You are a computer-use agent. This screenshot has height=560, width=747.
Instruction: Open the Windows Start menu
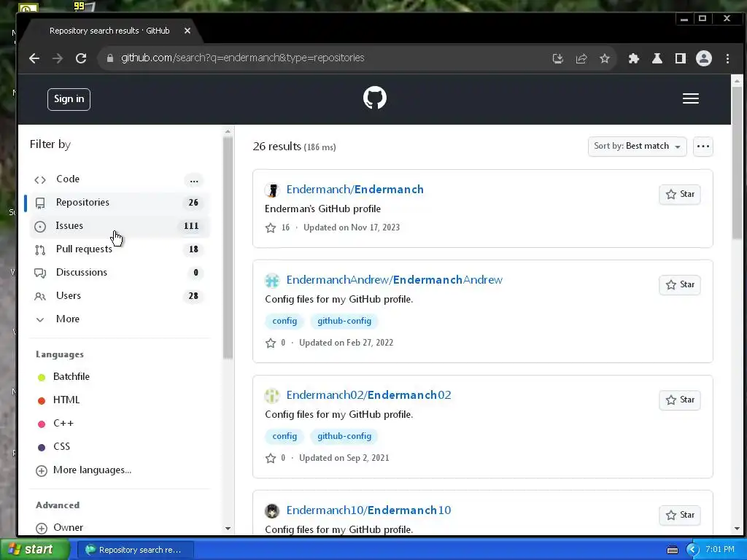pos(35,550)
